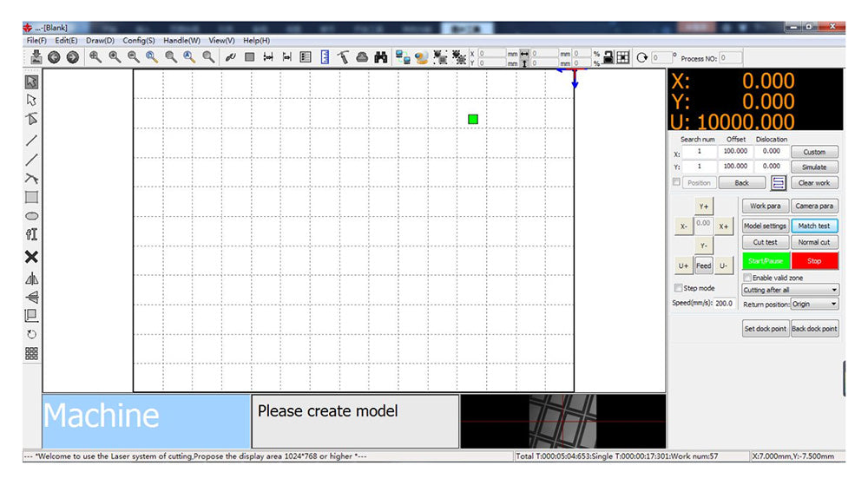Click the Speed(mm/s) input field
This screenshot has height=485, width=868.
click(724, 304)
